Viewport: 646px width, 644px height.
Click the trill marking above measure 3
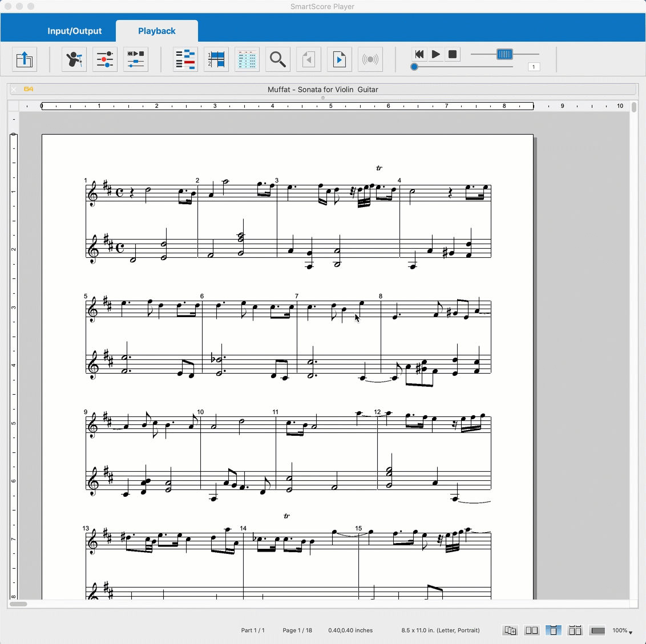coord(379,168)
